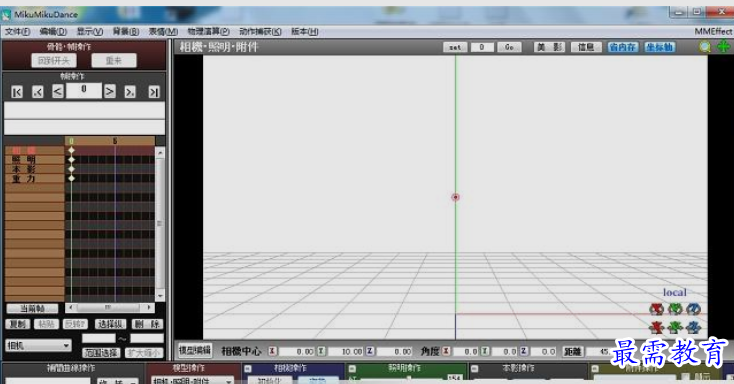The width and height of the screenshot is (734, 384).
Task: Click timeline horizontal scrollbar right arrow
Action: [149, 308]
